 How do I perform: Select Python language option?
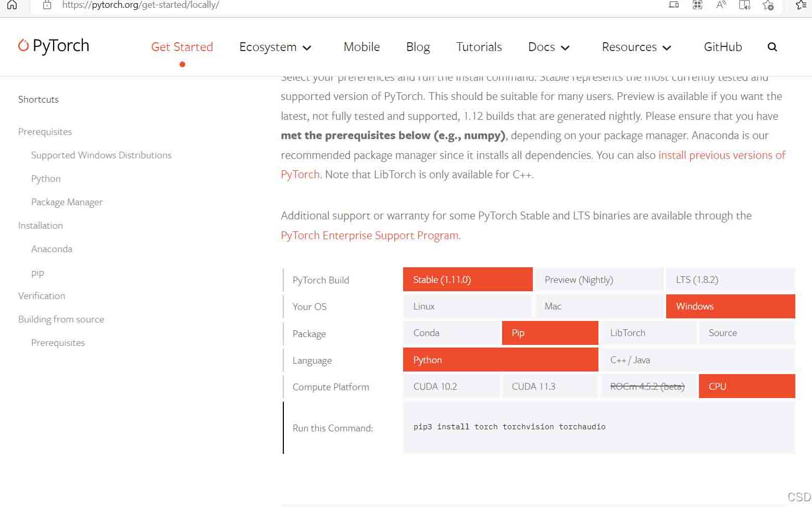coord(501,360)
